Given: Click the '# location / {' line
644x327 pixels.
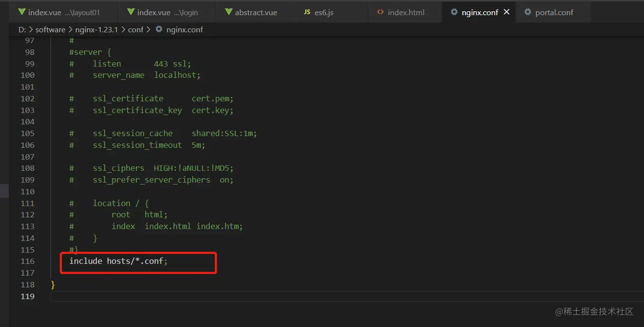Looking at the screenshot, I should click(x=109, y=203).
